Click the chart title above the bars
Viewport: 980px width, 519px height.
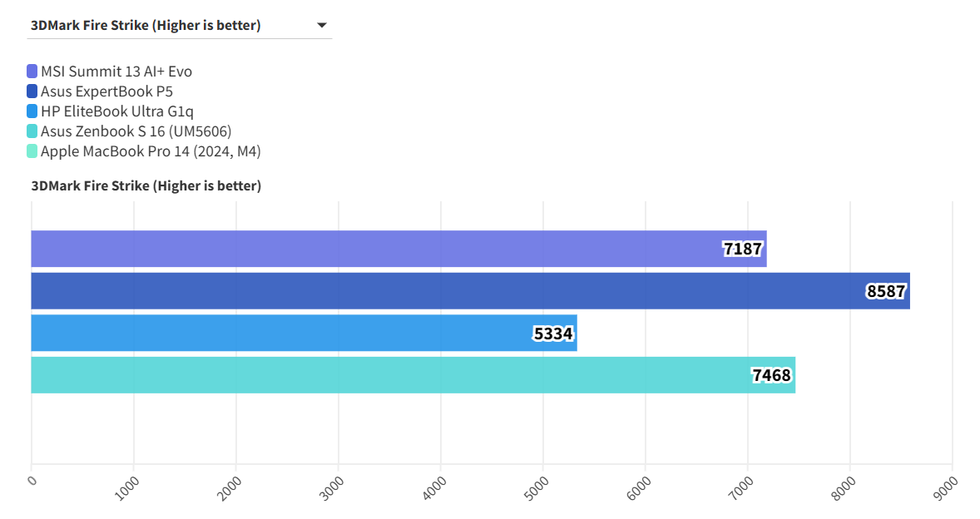146,186
